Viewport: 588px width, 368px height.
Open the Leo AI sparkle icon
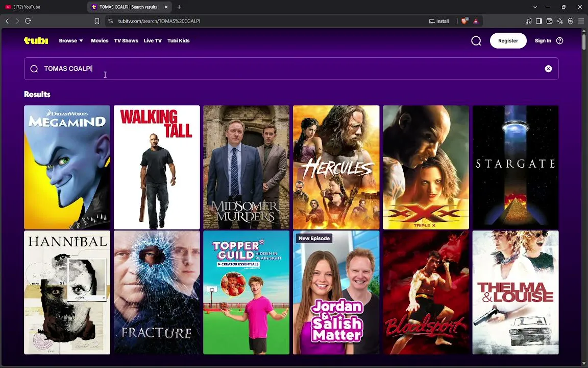(x=560, y=21)
